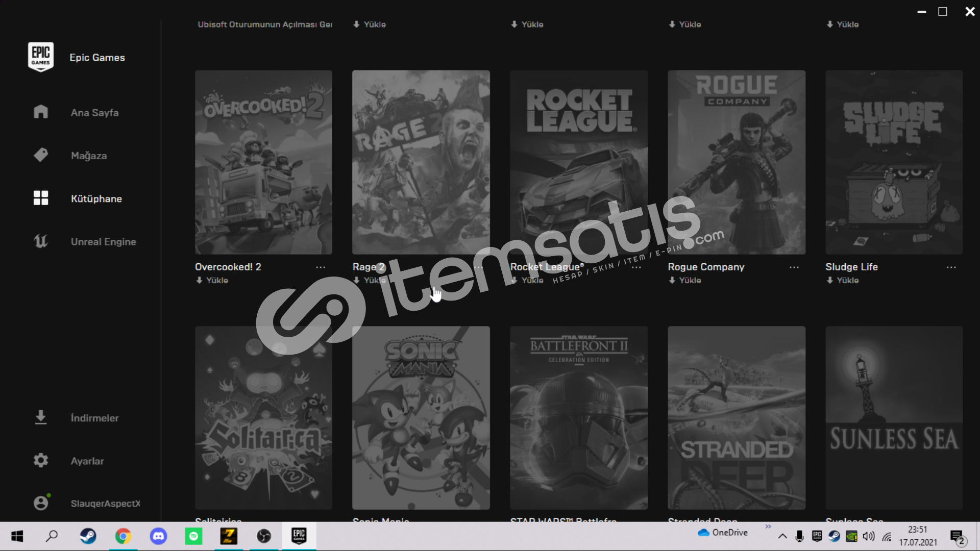Viewport: 980px width, 551px height.
Task: Open the Unreal Engine logo icon
Action: (x=41, y=241)
